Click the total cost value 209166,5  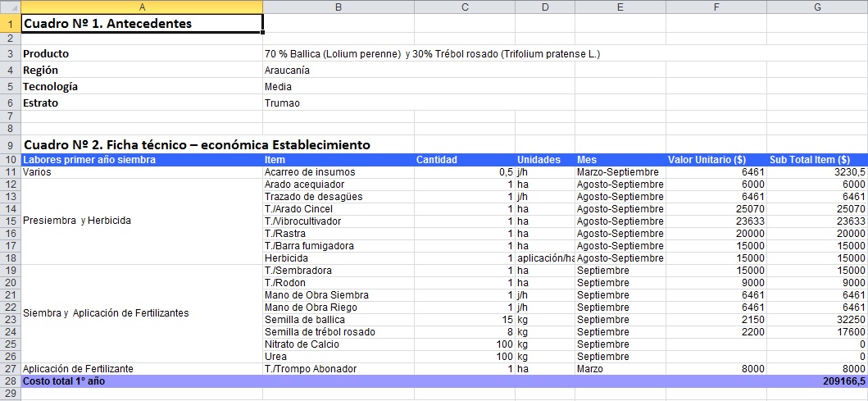[x=843, y=381]
